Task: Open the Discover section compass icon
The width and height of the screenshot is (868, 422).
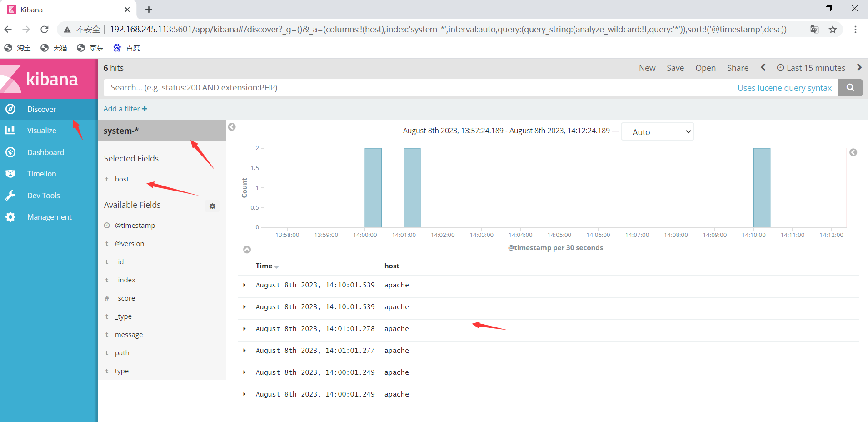Action: [x=10, y=109]
